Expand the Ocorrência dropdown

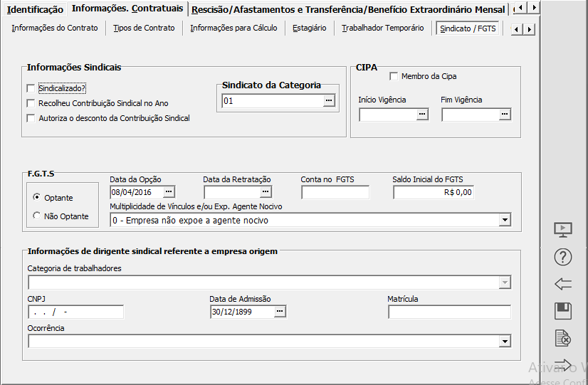[x=505, y=342]
